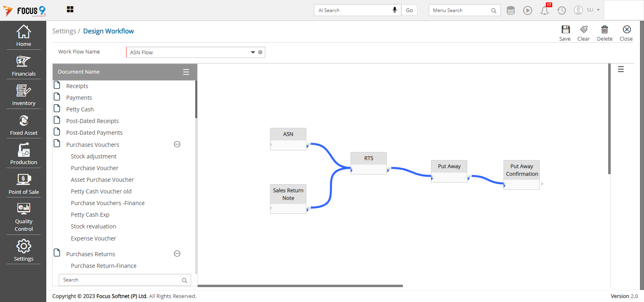Click the microphone icon in AI Search

395,10
